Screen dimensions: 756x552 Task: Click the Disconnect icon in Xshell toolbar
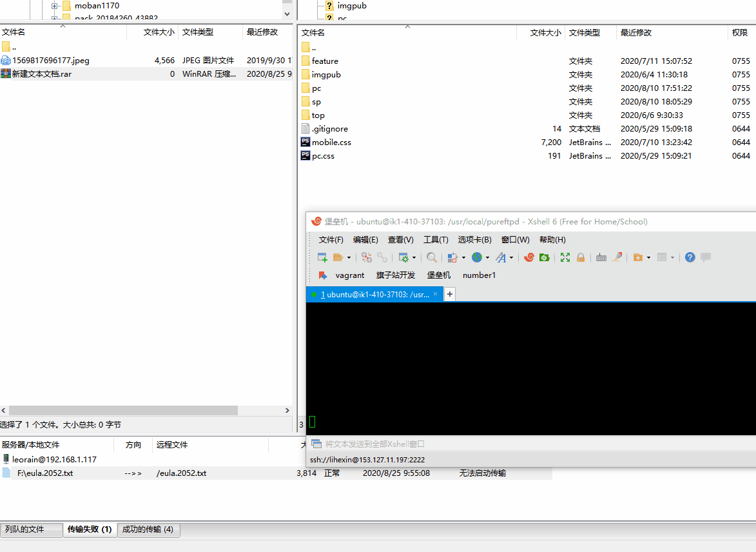pyautogui.click(x=367, y=258)
